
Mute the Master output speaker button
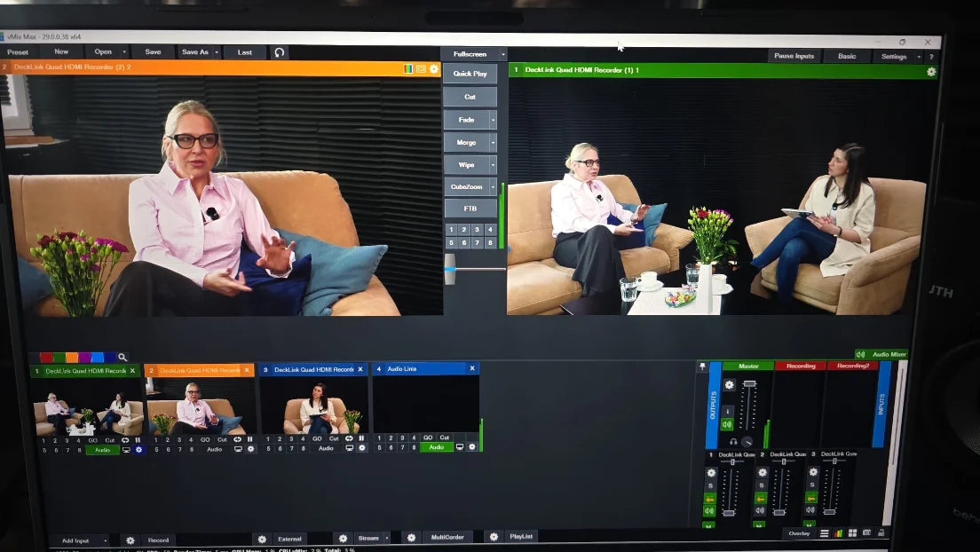pos(727,425)
